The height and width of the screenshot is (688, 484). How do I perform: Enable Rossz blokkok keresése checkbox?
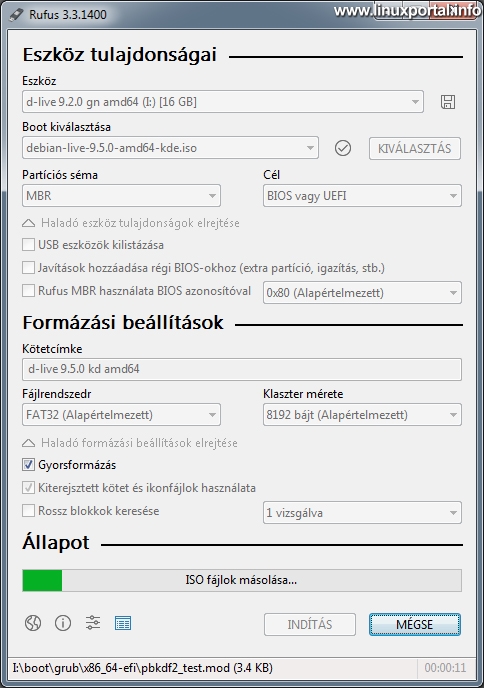29,510
